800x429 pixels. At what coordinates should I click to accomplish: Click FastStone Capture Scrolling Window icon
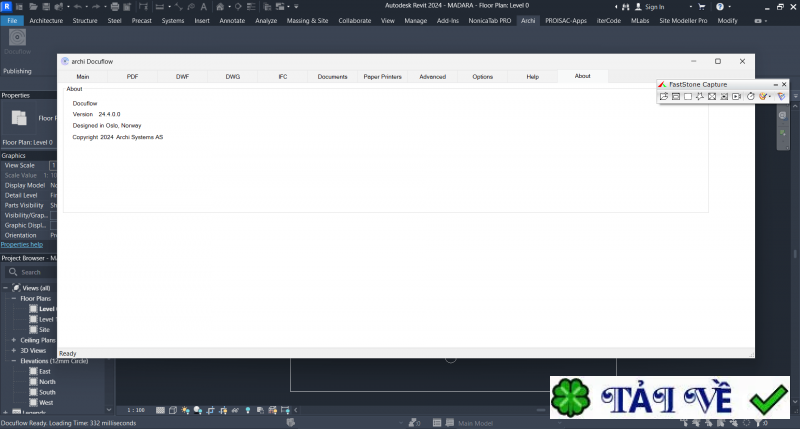(x=724, y=96)
